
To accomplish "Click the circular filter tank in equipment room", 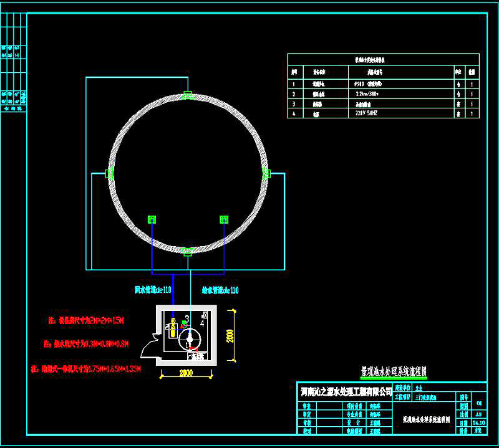I will (190, 339).
